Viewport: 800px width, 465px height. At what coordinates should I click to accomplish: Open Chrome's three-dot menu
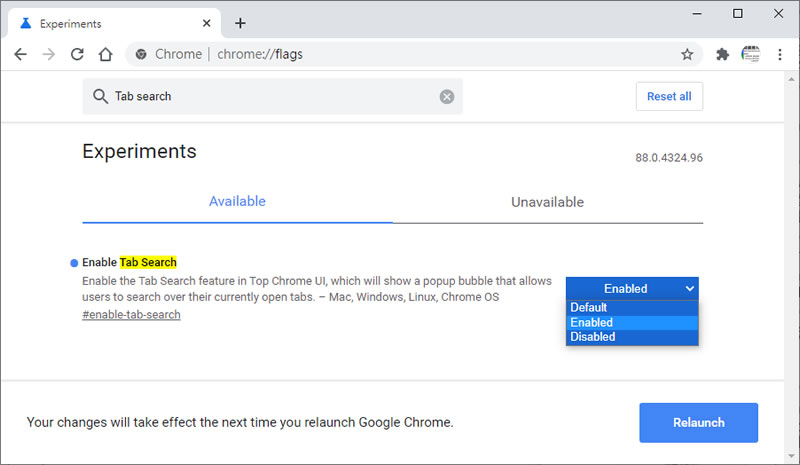coord(780,54)
